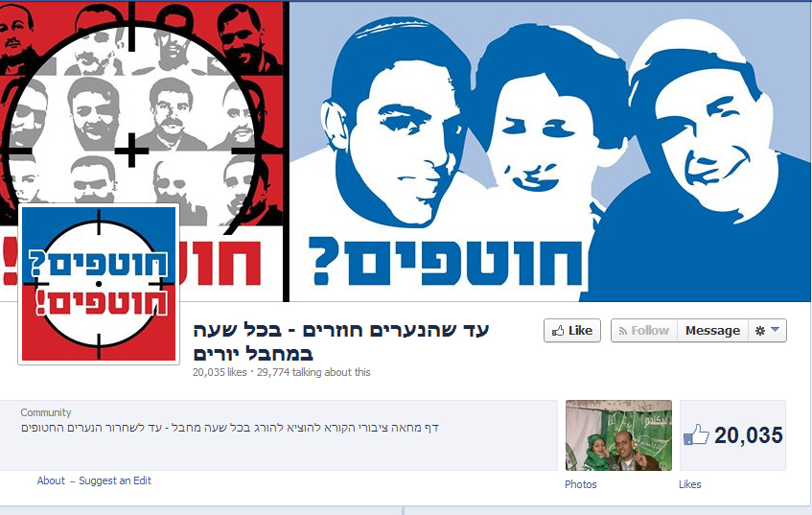Click the RSS icon on Follow button
812x515 pixels.
623,331
